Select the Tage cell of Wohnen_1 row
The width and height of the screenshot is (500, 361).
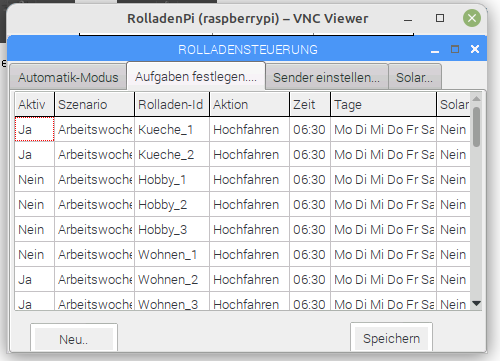click(383, 254)
